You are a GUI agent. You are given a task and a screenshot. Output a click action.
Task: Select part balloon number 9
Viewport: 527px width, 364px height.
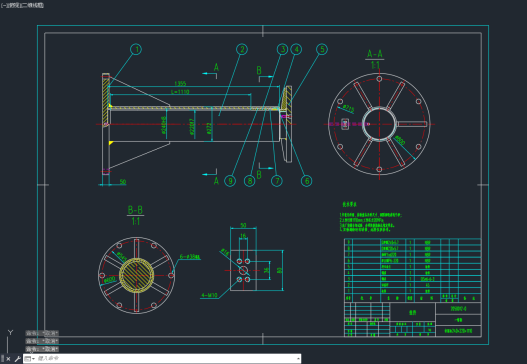pos(230,181)
